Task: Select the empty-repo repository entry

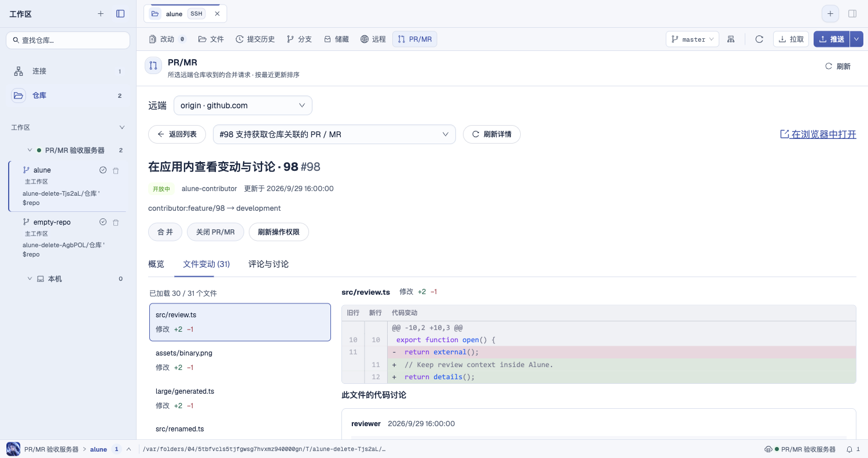Action: (67, 237)
